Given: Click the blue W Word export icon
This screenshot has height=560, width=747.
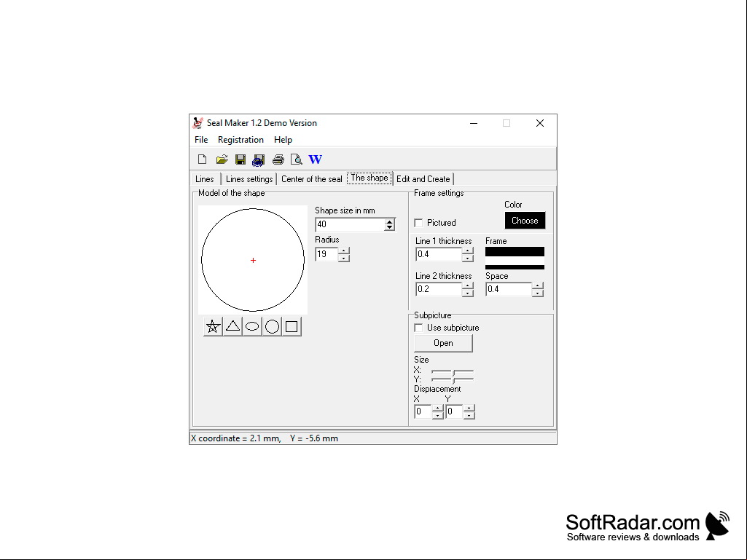Looking at the screenshot, I should [316, 159].
